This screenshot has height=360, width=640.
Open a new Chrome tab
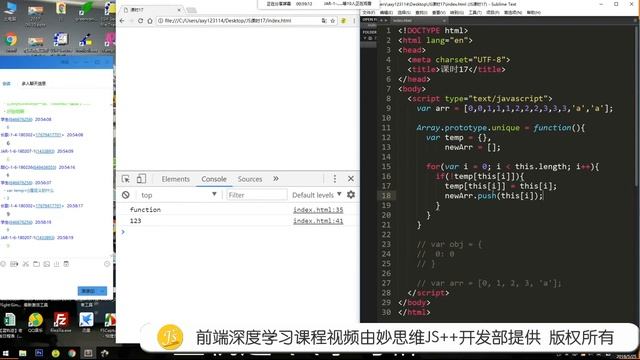coord(191,10)
